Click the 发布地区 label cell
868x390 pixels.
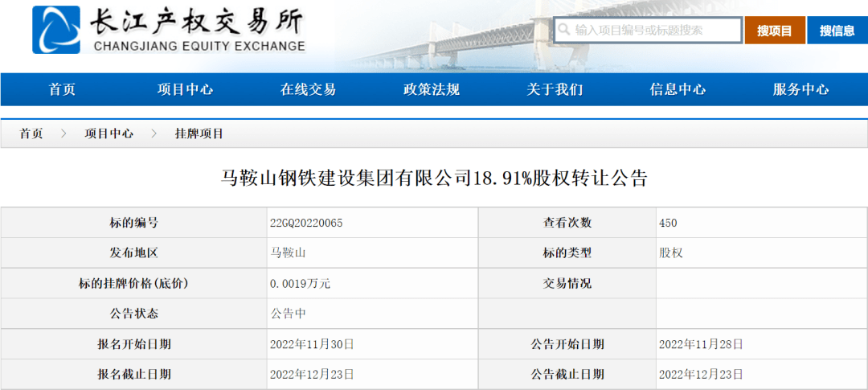pyautogui.click(x=134, y=253)
